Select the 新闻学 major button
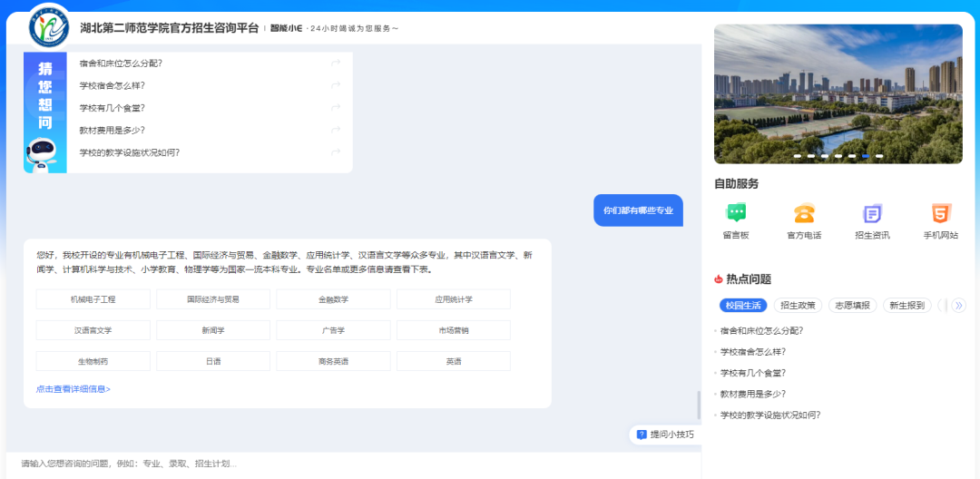The image size is (980, 479). point(213,329)
